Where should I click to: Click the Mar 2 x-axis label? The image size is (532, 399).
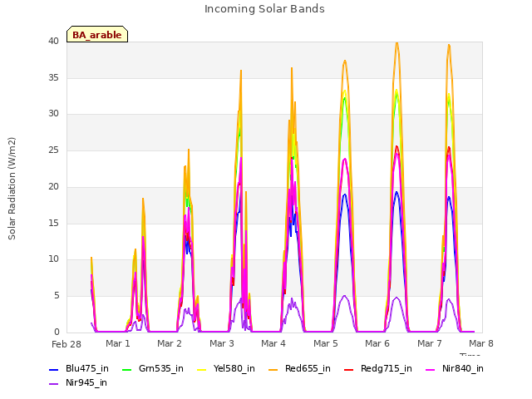tap(170, 343)
